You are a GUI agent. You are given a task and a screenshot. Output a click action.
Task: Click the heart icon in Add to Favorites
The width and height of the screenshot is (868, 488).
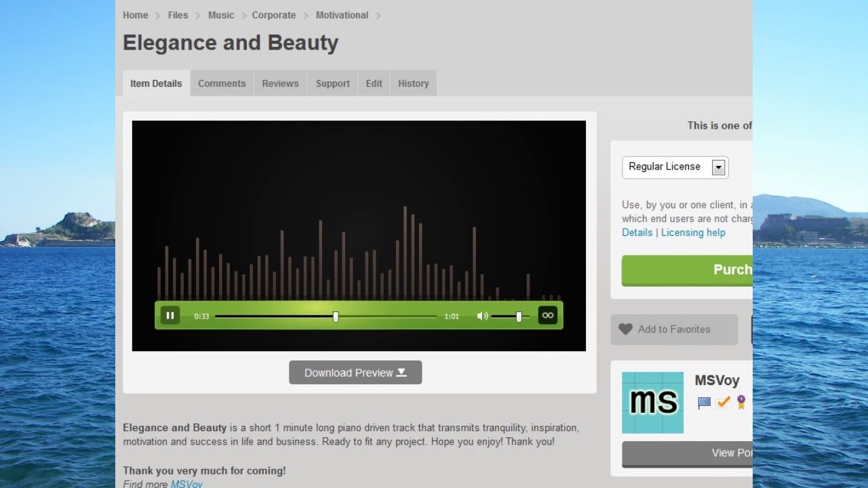pyautogui.click(x=625, y=329)
